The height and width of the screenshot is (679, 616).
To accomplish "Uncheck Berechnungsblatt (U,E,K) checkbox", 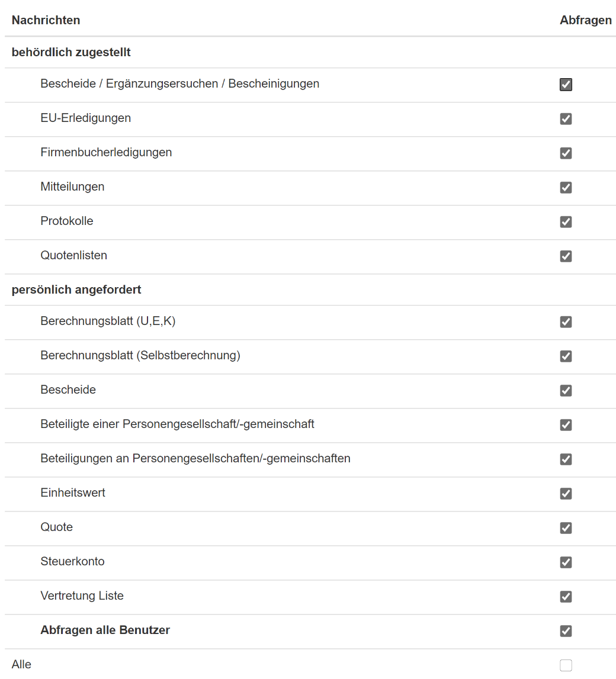I will pos(566,322).
